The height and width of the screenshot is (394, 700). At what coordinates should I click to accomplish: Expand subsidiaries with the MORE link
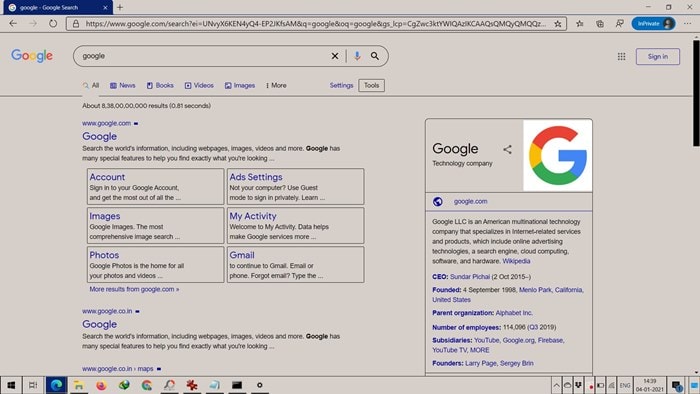coord(479,350)
